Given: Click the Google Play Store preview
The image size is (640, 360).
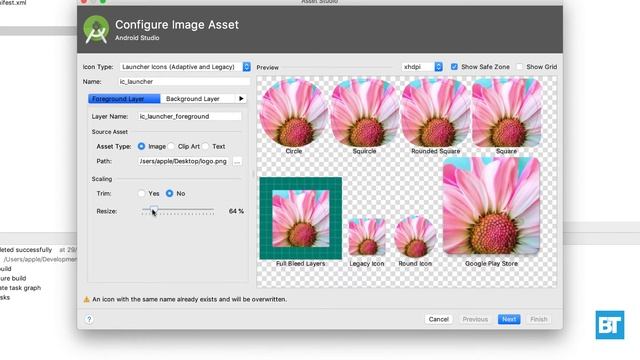Looking at the screenshot, I should [x=491, y=207].
